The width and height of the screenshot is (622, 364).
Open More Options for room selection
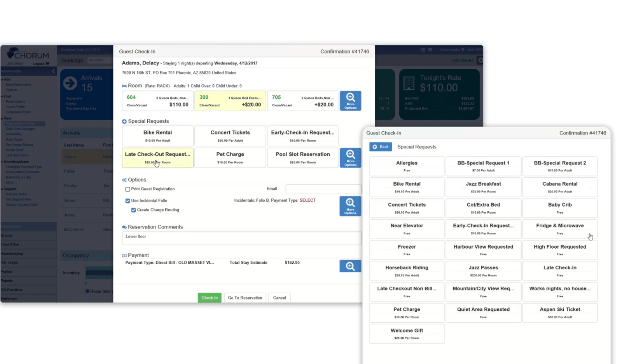click(350, 101)
